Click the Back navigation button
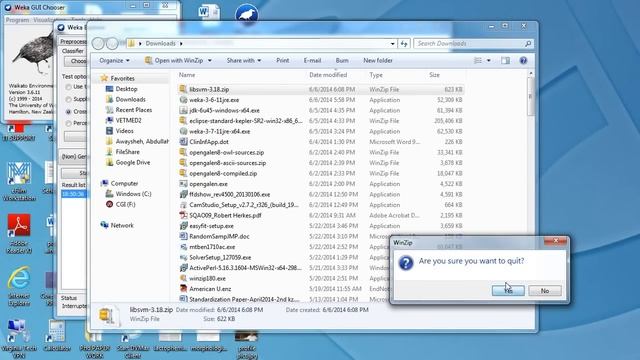The image size is (640, 360). 98,43
